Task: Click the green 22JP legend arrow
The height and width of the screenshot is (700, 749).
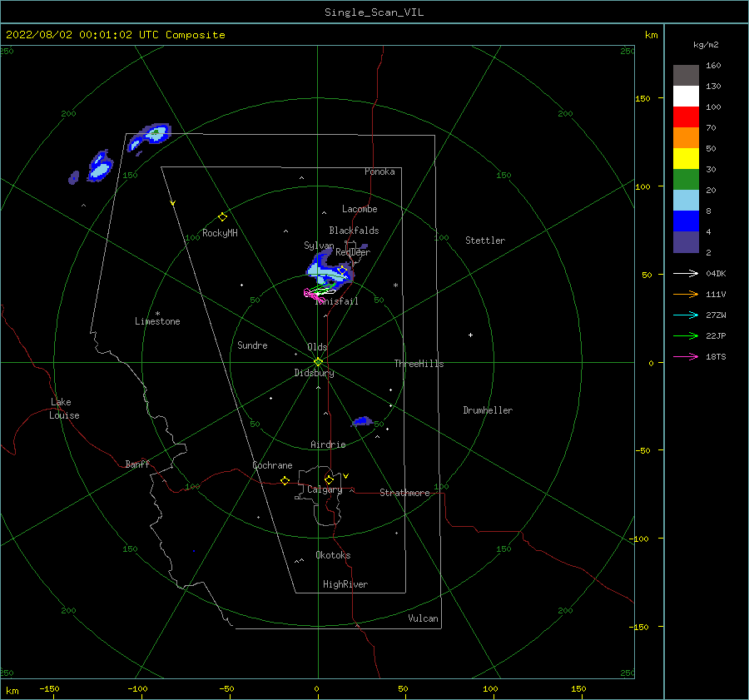Action: pos(686,336)
